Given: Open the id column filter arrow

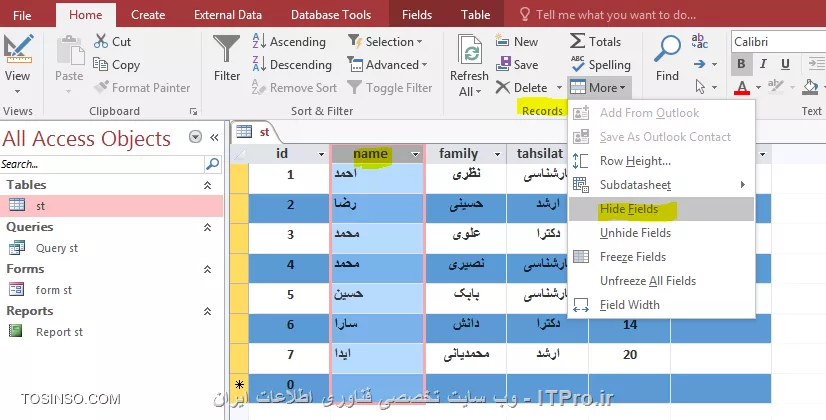Looking at the screenshot, I should point(321,154).
